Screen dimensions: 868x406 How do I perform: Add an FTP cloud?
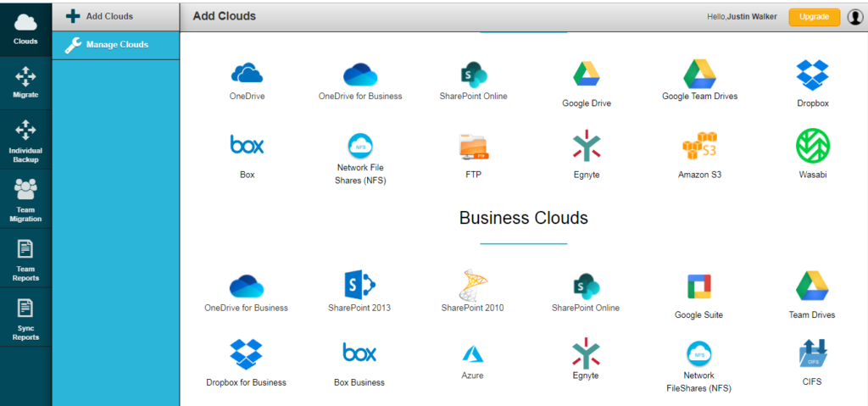point(473,147)
